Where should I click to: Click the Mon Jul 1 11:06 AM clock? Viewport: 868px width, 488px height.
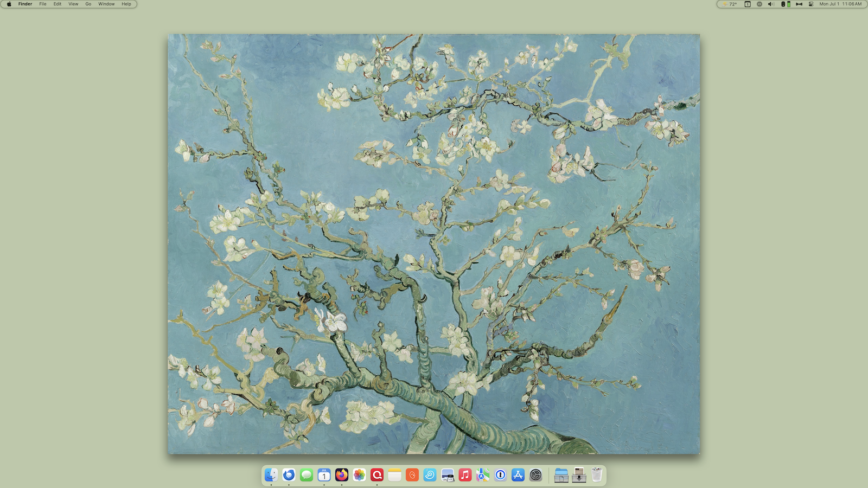[840, 4]
